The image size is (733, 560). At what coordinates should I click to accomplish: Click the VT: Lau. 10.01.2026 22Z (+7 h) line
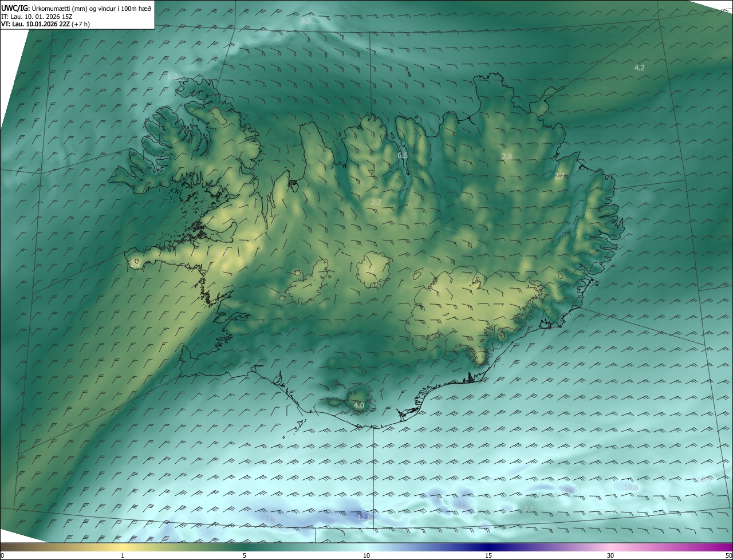45,24
